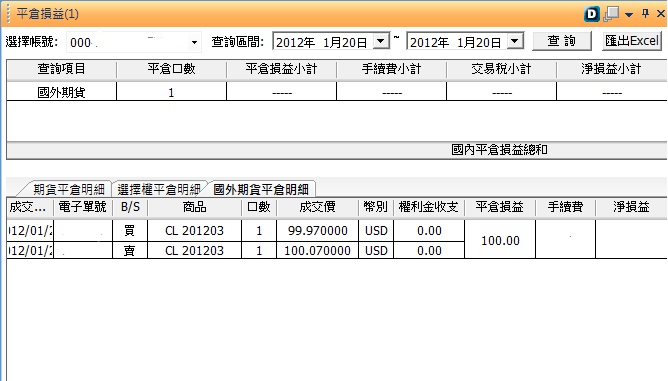Sort by the 手續費 column header
This screenshot has height=381, width=668.
[565, 207]
